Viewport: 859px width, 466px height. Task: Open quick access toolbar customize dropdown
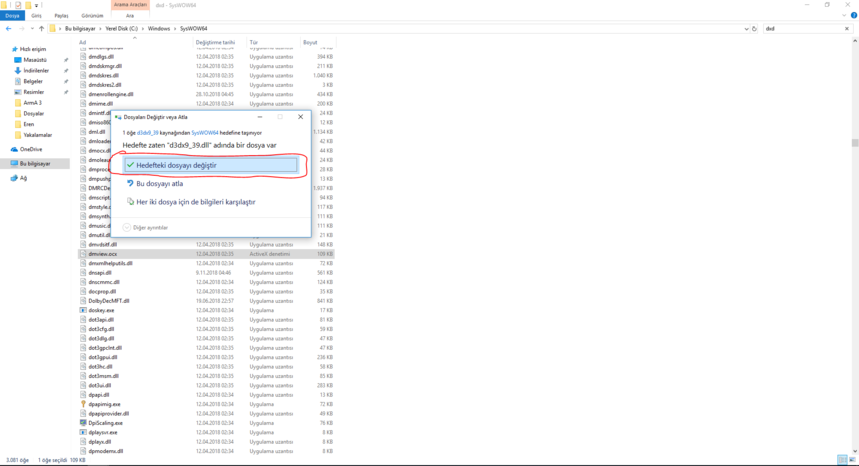pyautogui.click(x=37, y=5)
